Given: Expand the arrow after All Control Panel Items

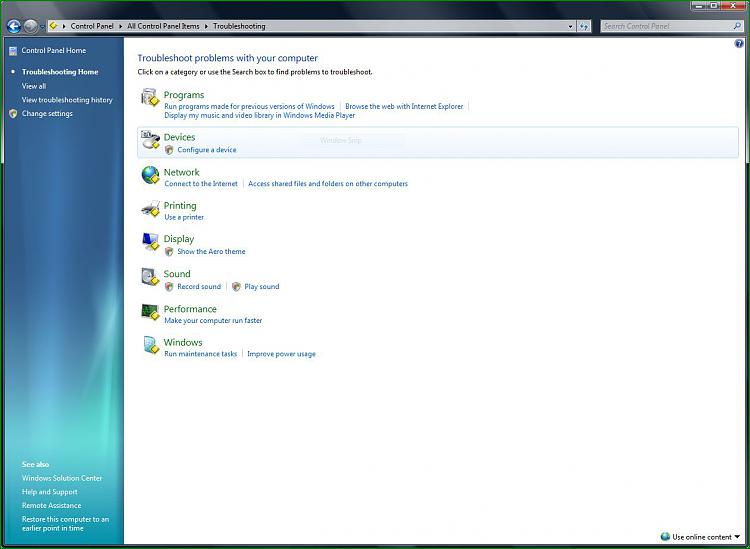Looking at the screenshot, I should click(206, 26).
